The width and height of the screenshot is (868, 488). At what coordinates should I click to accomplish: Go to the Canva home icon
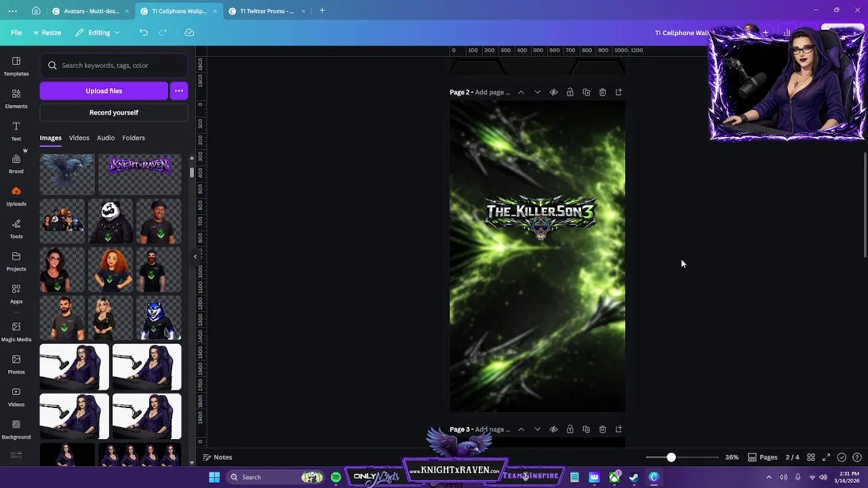(x=36, y=11)
